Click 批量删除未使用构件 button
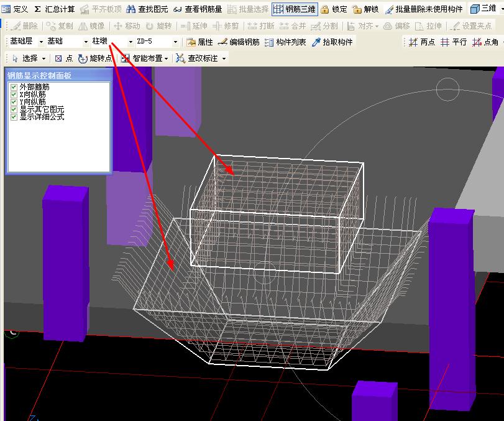 (x=424, y=9)
